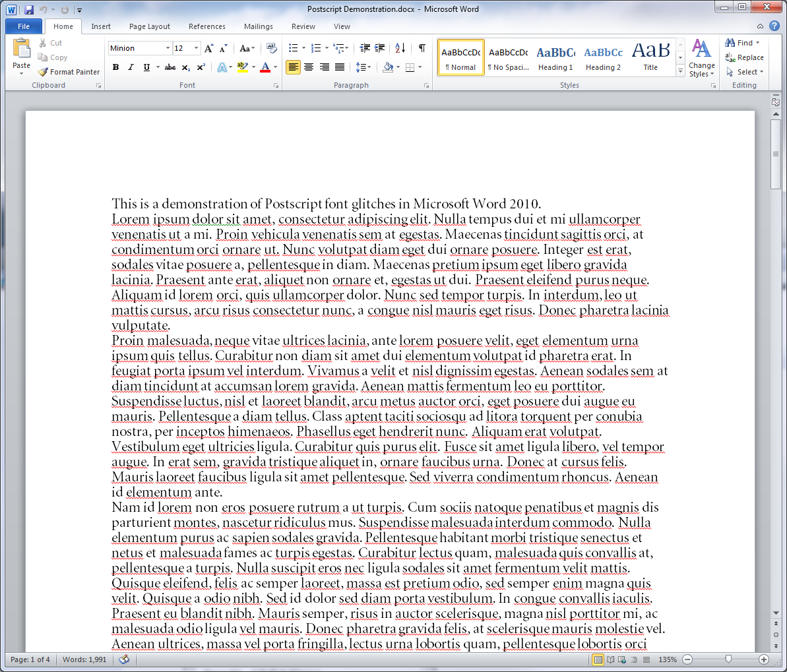
Task: Click the zoom slider handle in status bar
Action: tap(728, 659)
